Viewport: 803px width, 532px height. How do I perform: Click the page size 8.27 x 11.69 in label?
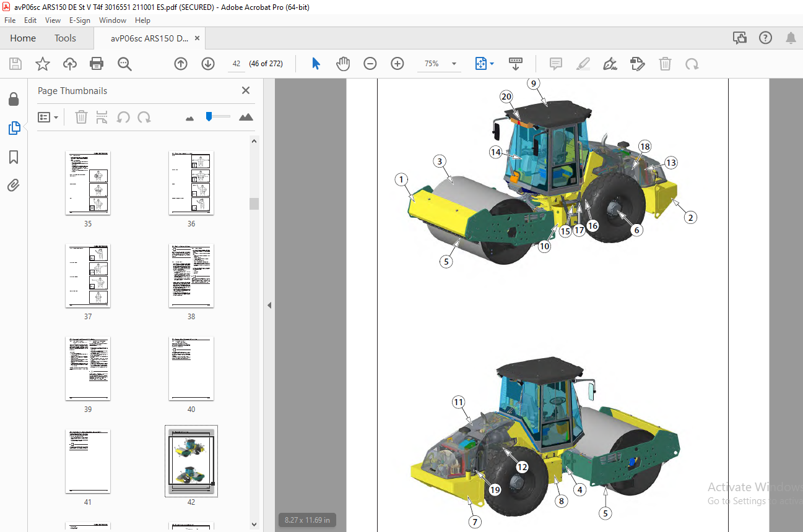pyautogui.click(x=308, y=520)
